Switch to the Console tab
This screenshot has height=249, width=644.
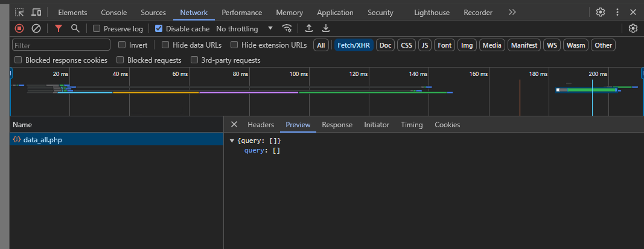[113, 13]
